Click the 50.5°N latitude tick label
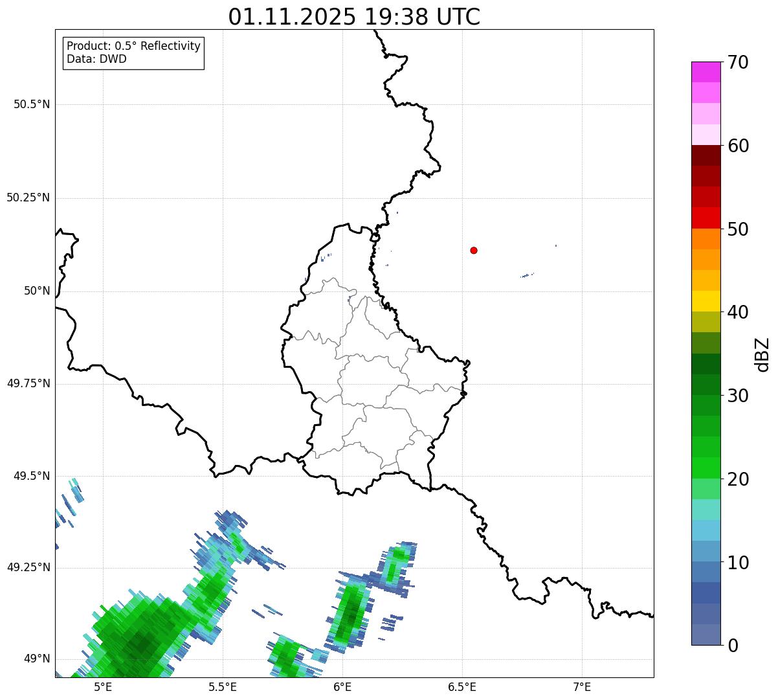 click(x=32, y=104)
